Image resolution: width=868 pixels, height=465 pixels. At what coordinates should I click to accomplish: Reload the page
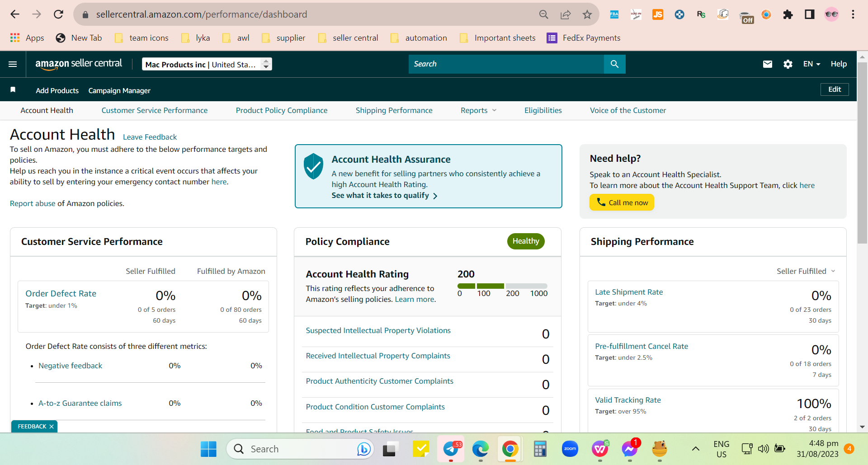click(58, 14)
